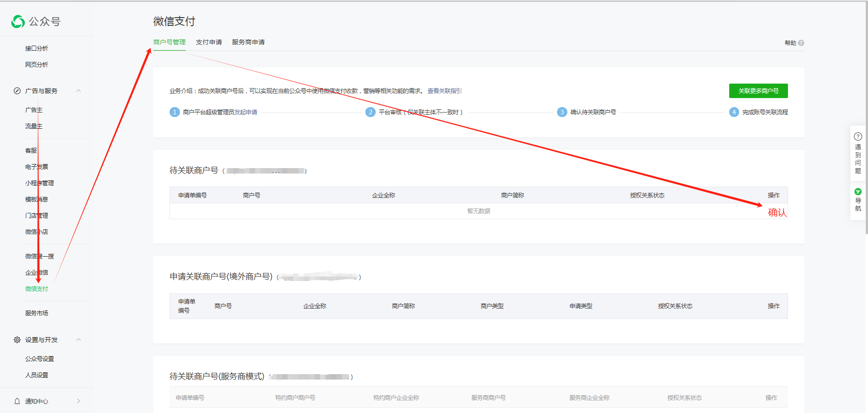Open 企业微信 in the sidebar
This screenshot has height=413, width=868.
[x=37, y=272]
